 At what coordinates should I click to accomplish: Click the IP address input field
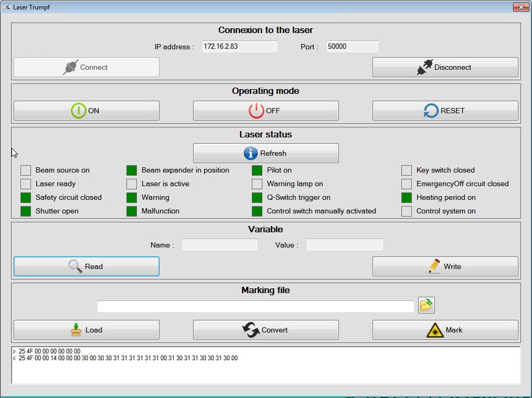tap(238, 47)
